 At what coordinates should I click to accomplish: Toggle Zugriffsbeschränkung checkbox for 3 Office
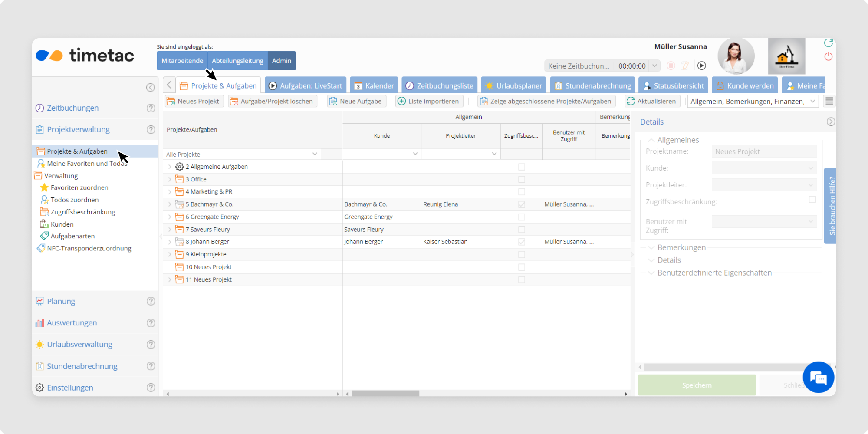522,179
